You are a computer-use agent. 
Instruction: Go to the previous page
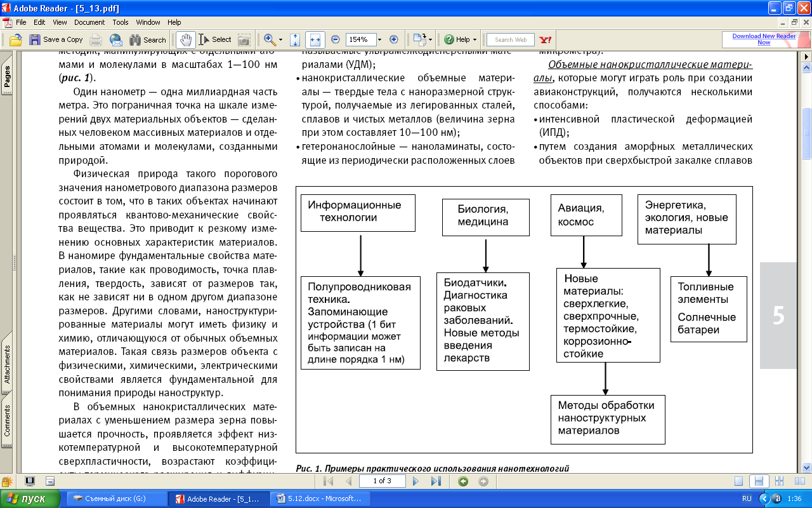pos(348,481)
